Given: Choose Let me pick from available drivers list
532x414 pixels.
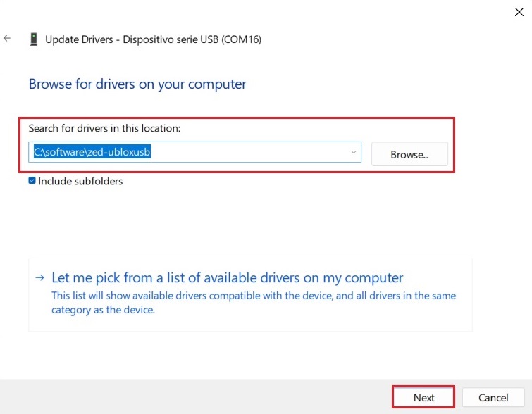Looking at the screenshot, I should point(227,277).
